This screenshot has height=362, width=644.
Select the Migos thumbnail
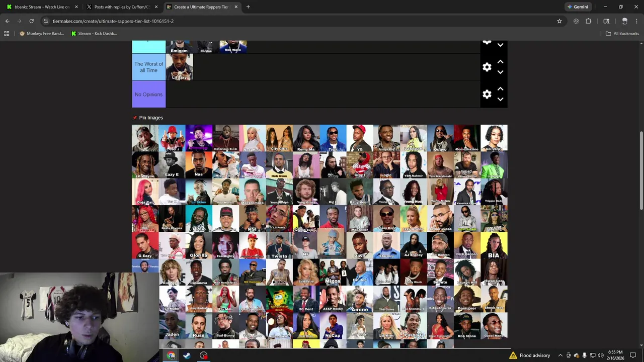point(333,272)
